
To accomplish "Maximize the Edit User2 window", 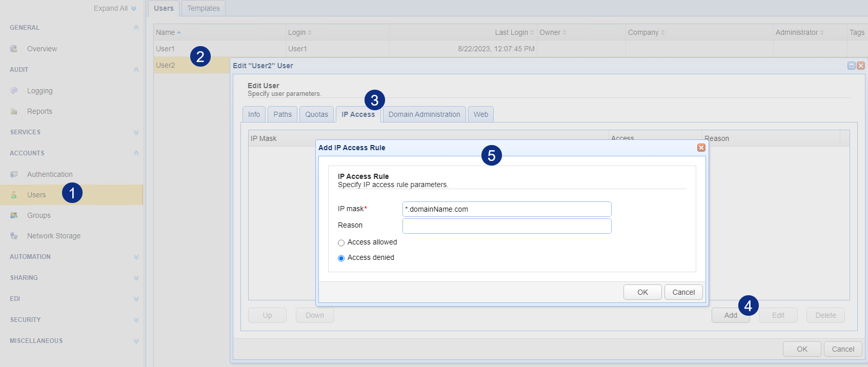I will [x=851, y=66].
